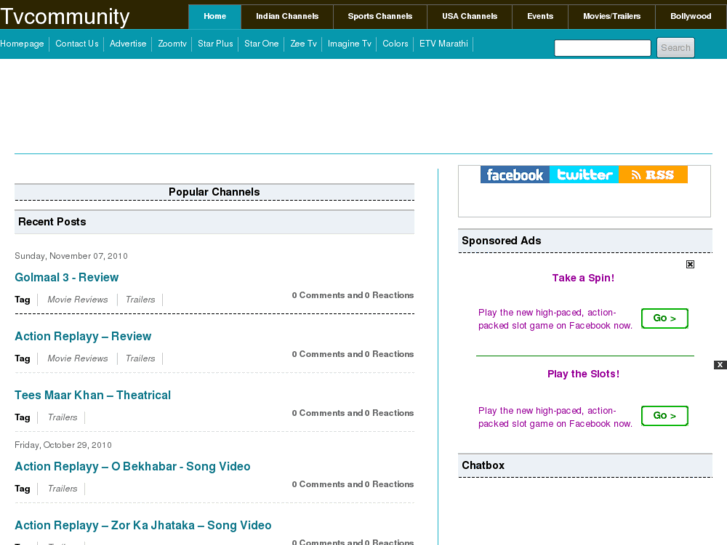Select Trailers tag under Tees Maar Khan
The height and width of the screenshot is (545, 727).
[63, 417]
